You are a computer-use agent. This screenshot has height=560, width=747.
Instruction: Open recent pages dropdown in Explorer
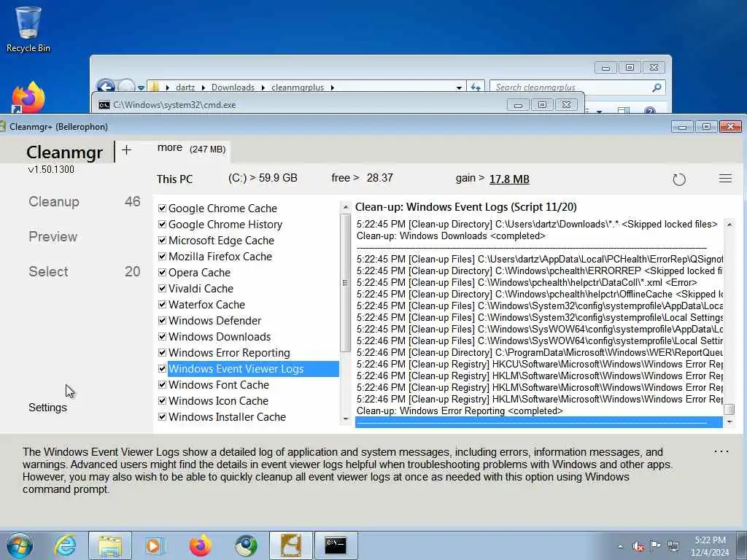pyautogui.click(x=141, y=87)
